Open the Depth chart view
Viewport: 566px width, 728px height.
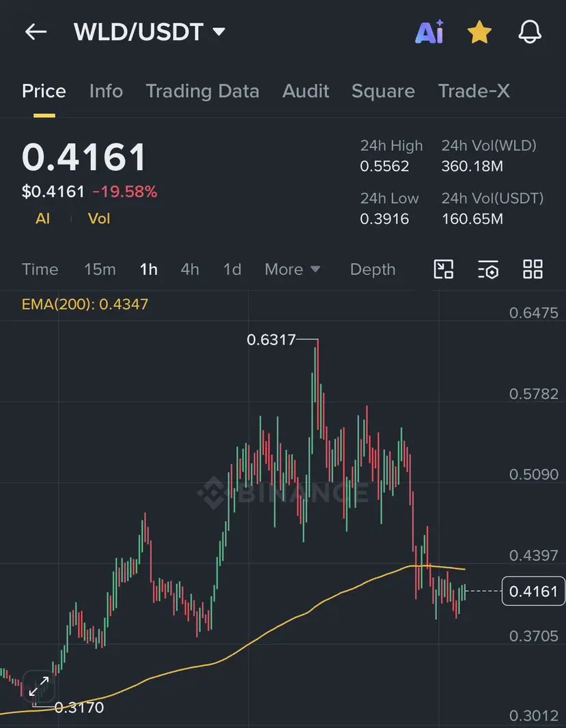tap(373, 270)
